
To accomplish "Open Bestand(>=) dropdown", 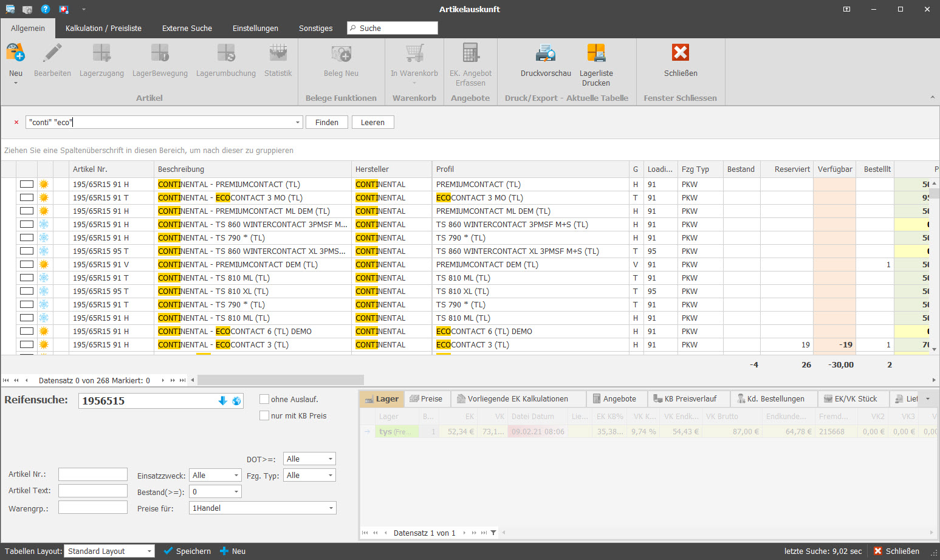I will pyautogui.click(x=236, y=491).
